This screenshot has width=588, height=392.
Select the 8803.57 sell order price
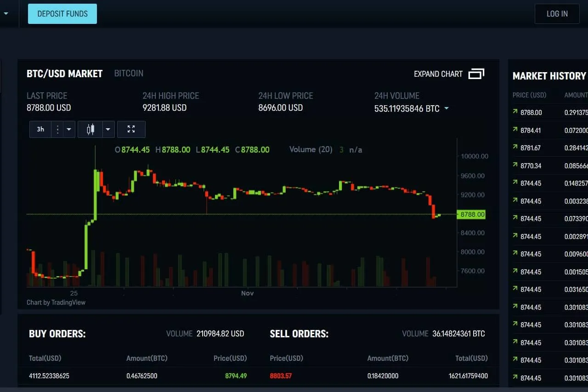[281, 376]
